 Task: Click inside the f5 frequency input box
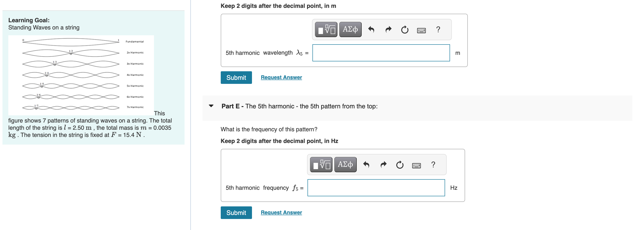click(x=376, y=188)
